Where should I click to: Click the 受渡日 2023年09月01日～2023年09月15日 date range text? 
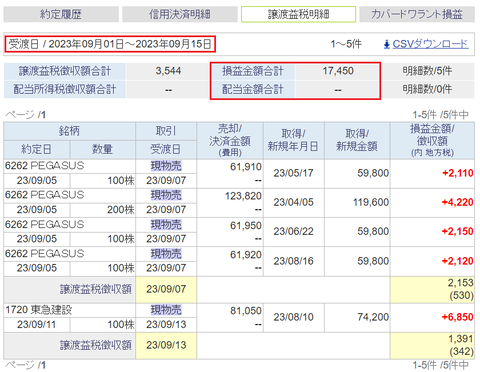pyautogui.click(x=110, y=44)
